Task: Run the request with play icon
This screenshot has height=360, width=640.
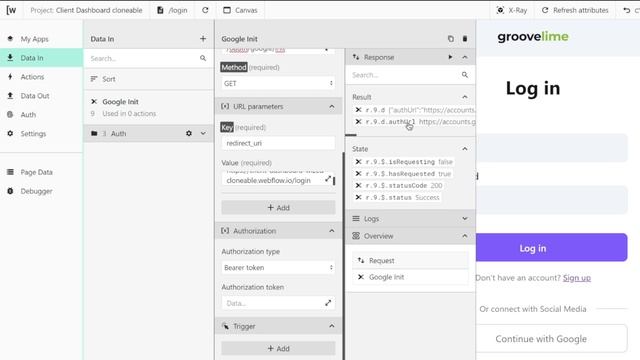Action: click(450, 57)
